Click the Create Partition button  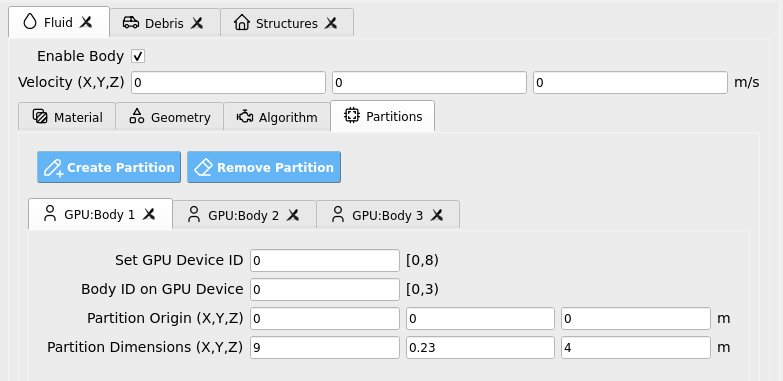[x=109, y=167]
